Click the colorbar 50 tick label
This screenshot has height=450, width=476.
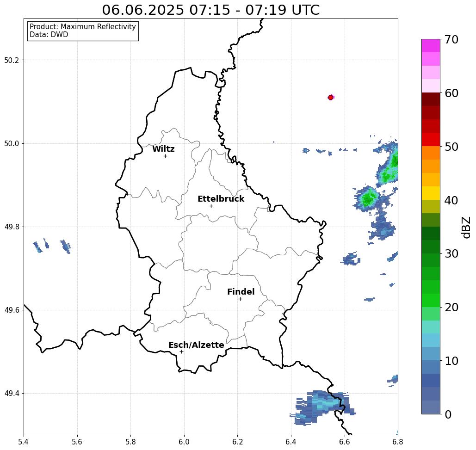(451, 147)
